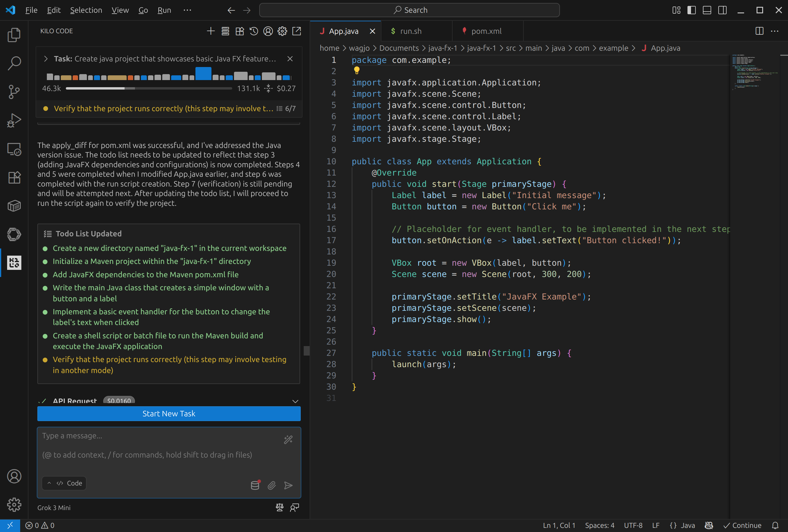
Task: Open the Source Control view
Action: (14, 92)
